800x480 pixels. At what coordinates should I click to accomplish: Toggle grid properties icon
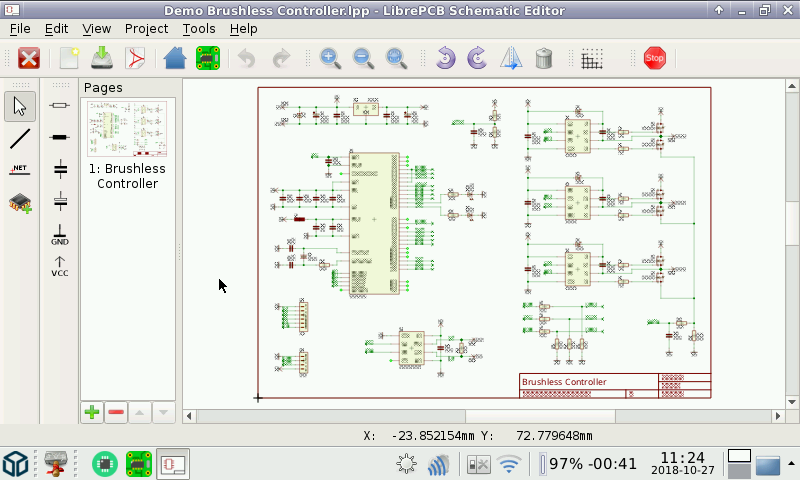point(592,58)
